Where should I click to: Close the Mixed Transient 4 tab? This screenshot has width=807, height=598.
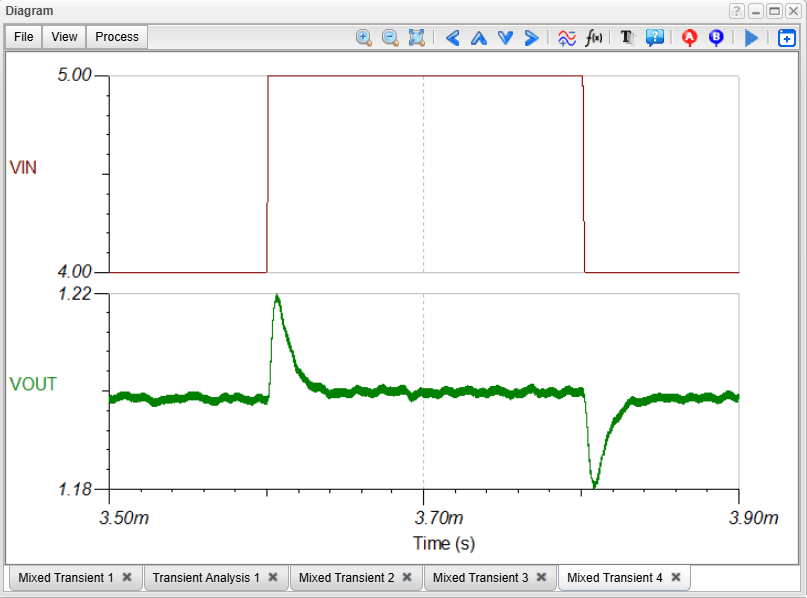click(x=676, y=577)
